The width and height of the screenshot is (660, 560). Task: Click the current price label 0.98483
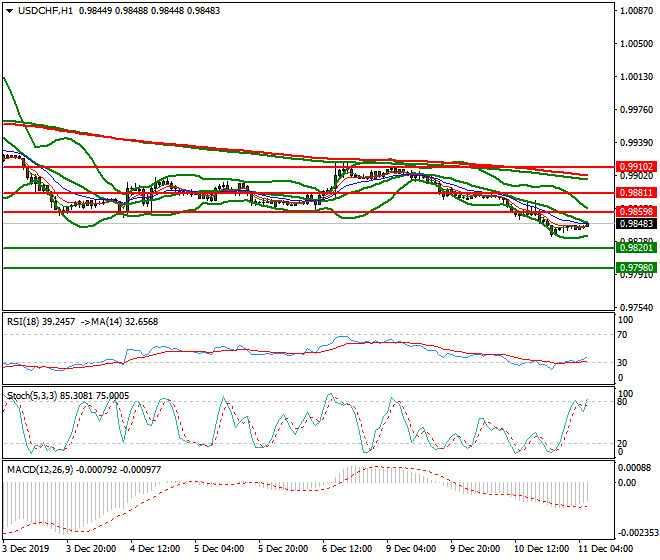(635, 225)
